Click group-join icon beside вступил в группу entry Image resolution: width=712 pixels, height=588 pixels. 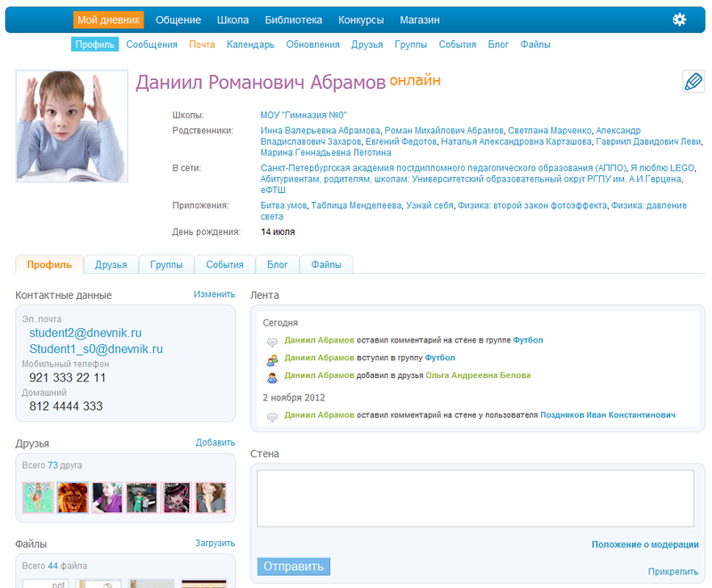[x=272, y=360]
